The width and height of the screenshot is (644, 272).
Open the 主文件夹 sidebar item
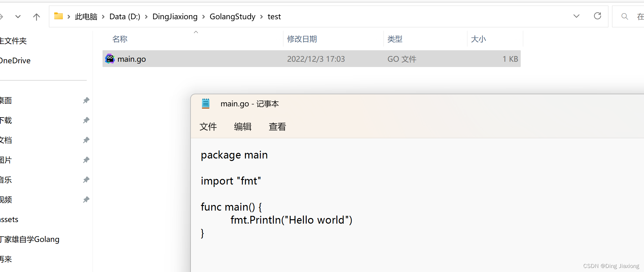pyautogui.click(x=13, y=41)
